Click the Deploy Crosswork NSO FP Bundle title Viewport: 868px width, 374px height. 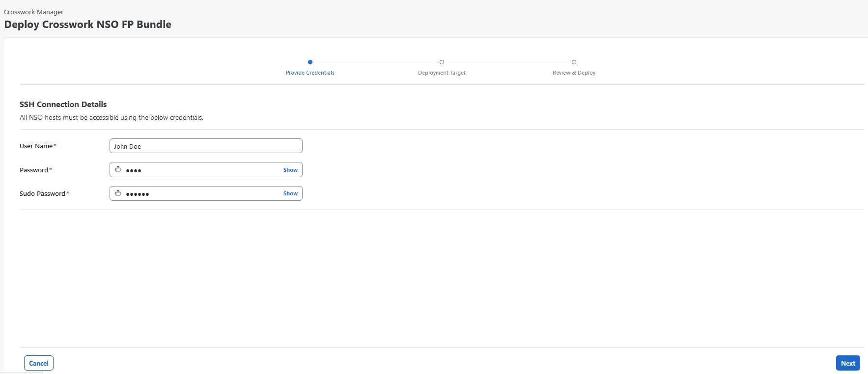click(87, 25)
